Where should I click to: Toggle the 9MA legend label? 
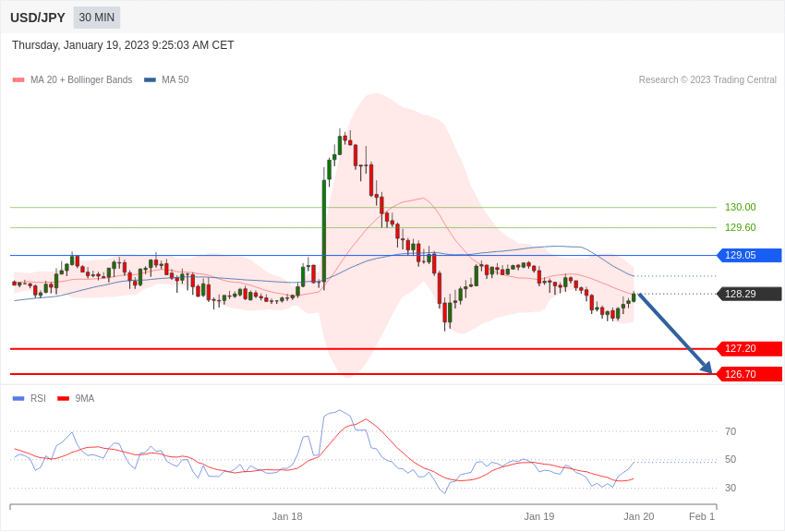(x=85, y=398)
